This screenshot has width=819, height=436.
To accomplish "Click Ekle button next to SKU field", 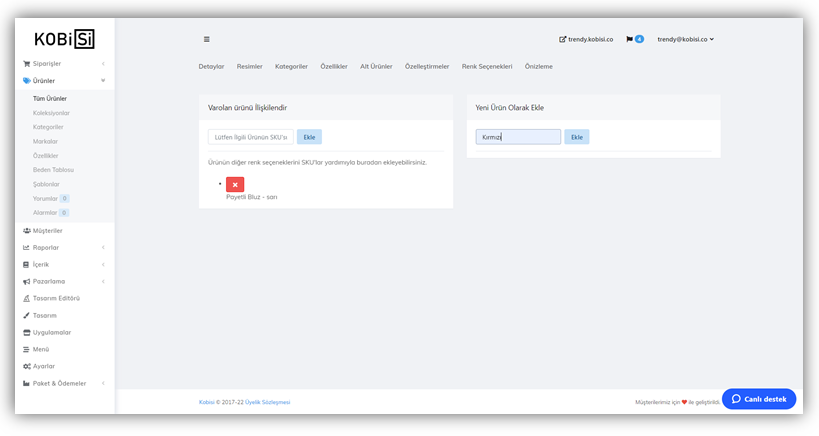I will click(309, 137).
